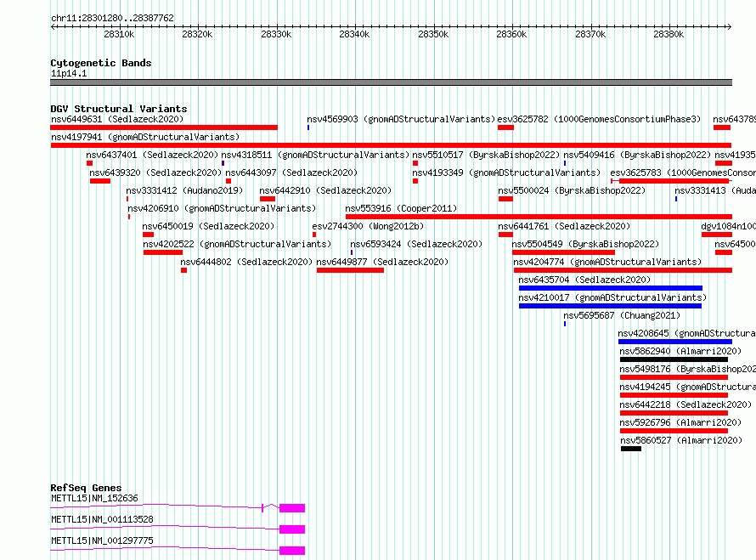Select the METTL15|NM_001297775 transcript label
Image resolution: width=756 pixels, height=560 pixels.
[x=102, y=540]
